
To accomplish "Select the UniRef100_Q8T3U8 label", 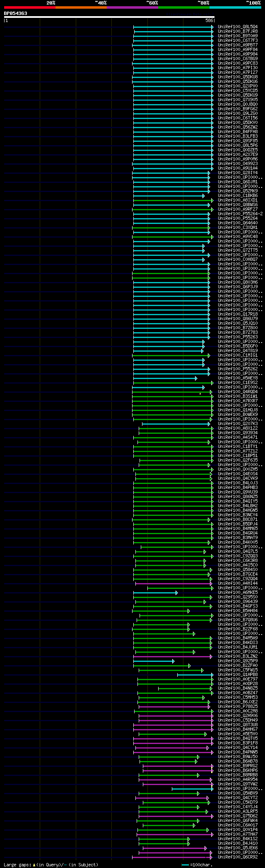I will [x=238, y=725].
